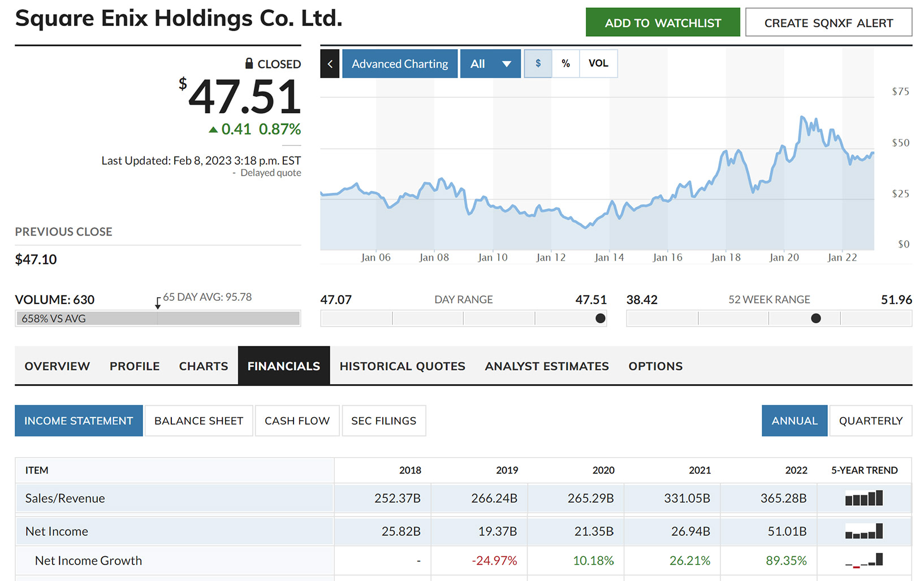Viewport: 924px width, 581px height.
Task: Select the Quarterly reporting period
Action: [871, 420]
